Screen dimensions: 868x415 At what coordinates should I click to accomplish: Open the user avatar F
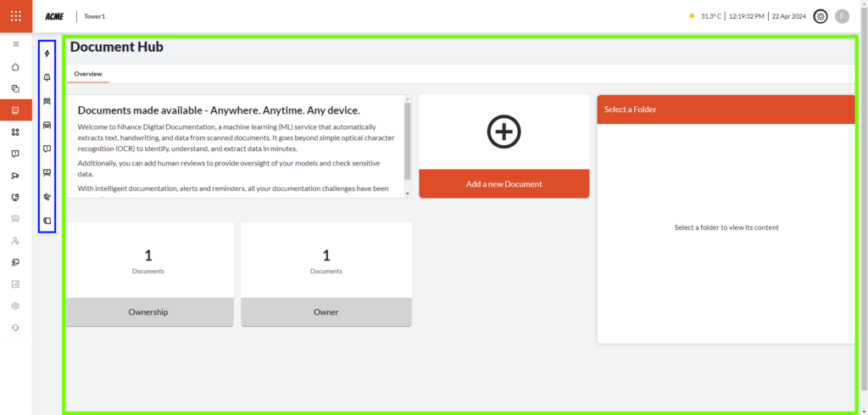842,16
